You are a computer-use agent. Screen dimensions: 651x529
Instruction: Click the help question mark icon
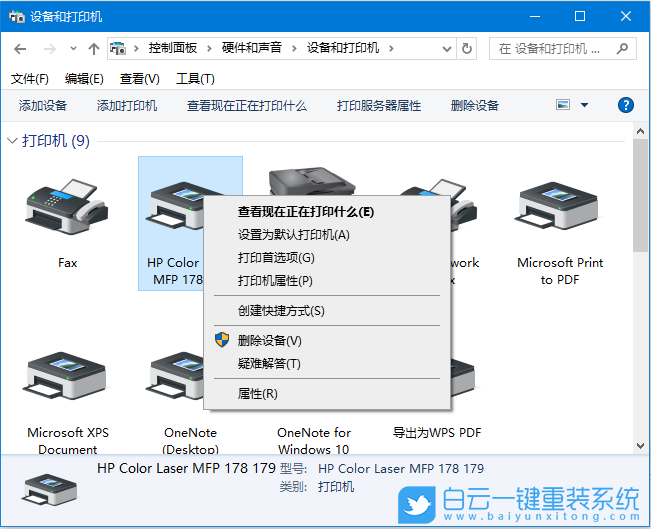pyautogui.click(x=625, y=105)
